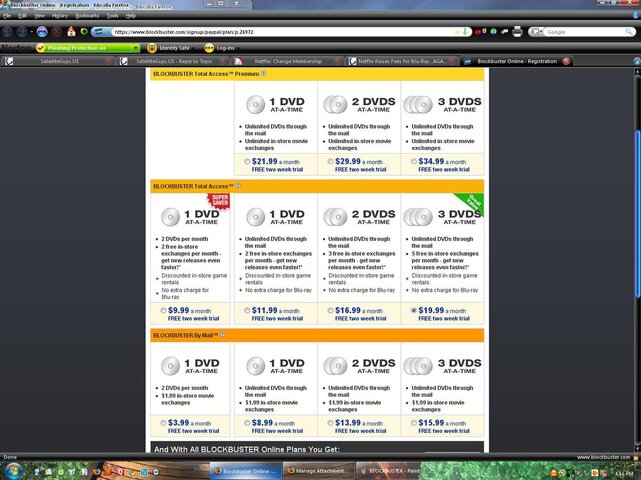
Task: Select the $15.99 By Mail 3 DVDs plan
Action: tap(414, 423)
